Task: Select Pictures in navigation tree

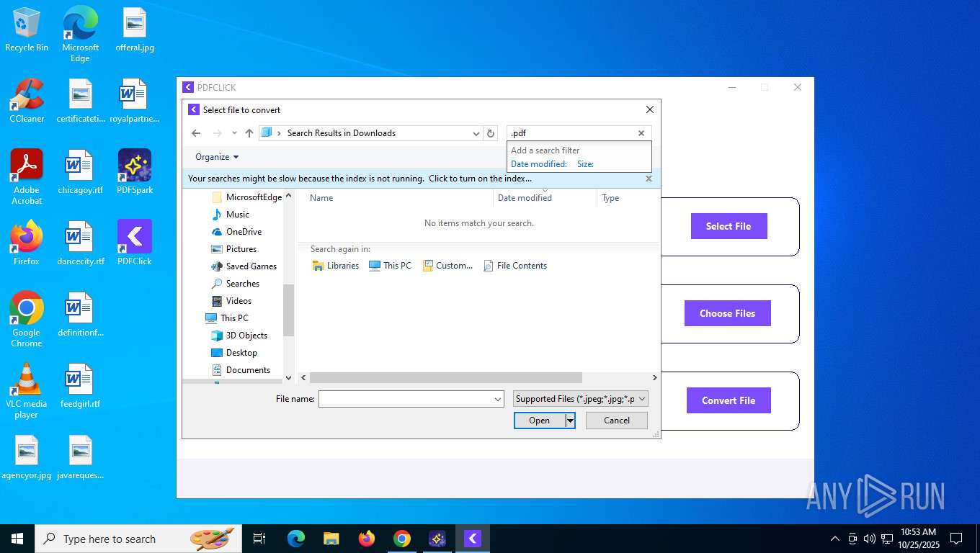Action: 234,249
